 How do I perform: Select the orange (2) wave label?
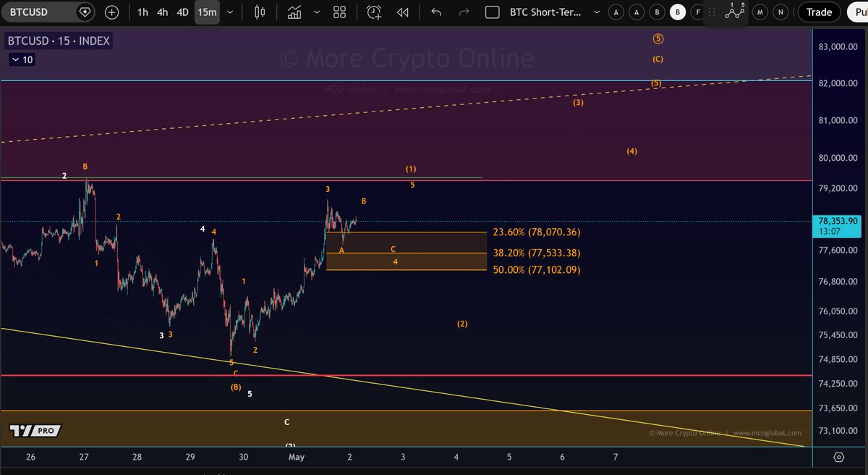462,324
